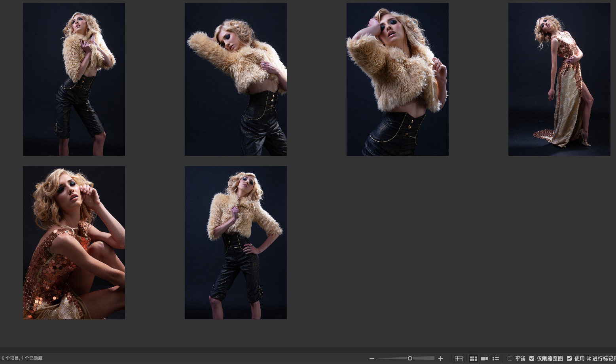Click the minus icon to shrink thumbnails
This screenshot has height=364, width=616.
coord(371,358)
